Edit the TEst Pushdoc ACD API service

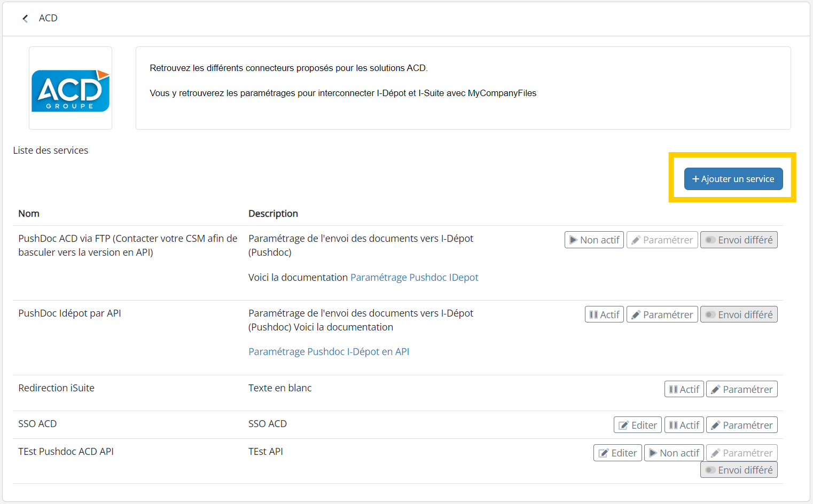[x=617, y=453]
